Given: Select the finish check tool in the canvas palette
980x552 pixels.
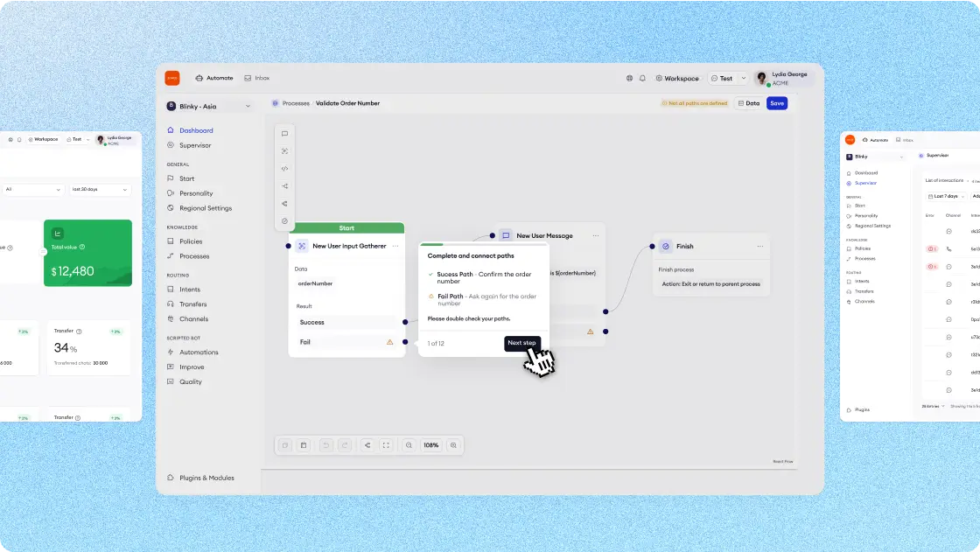Looking at the screenshot, I should point(285,221).
